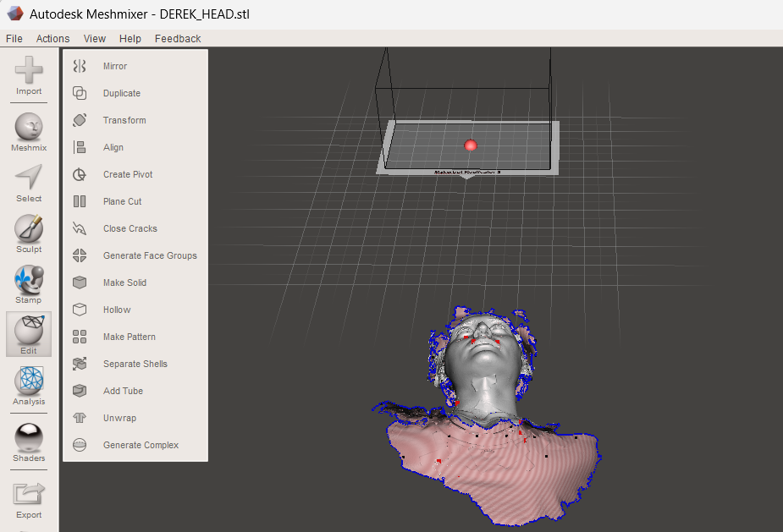Select the Close Cracks entry text
This screenshot has width=783, height=532.
130,228
